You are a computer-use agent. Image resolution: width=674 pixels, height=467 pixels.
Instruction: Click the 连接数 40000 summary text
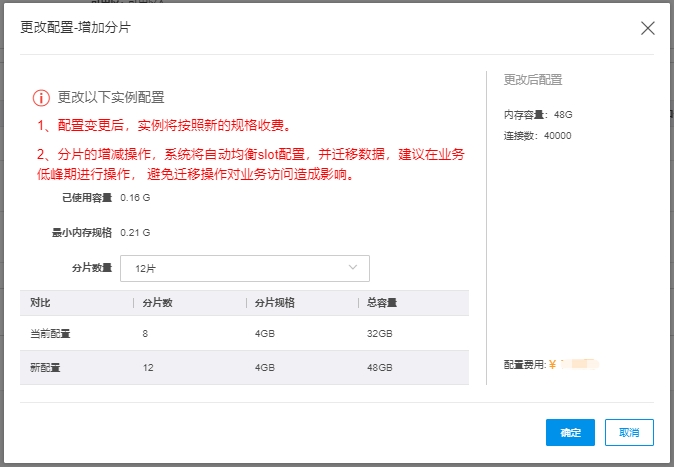point(537,135)
